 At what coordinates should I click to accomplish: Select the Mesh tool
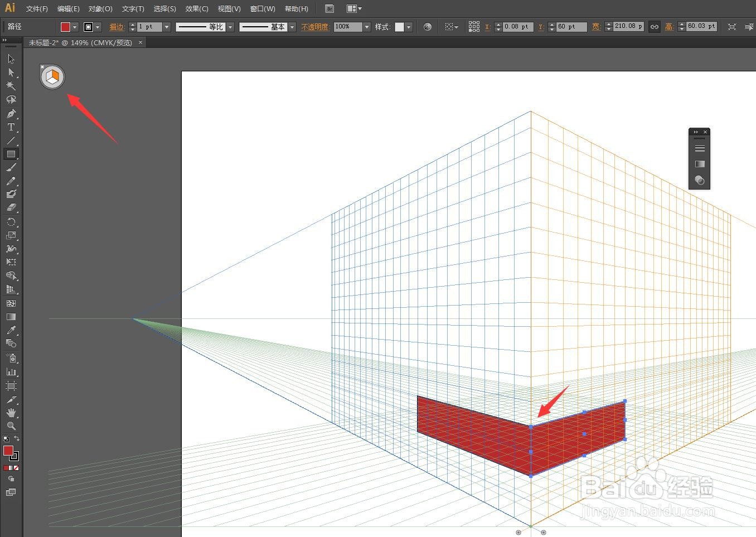click(11, 303)
